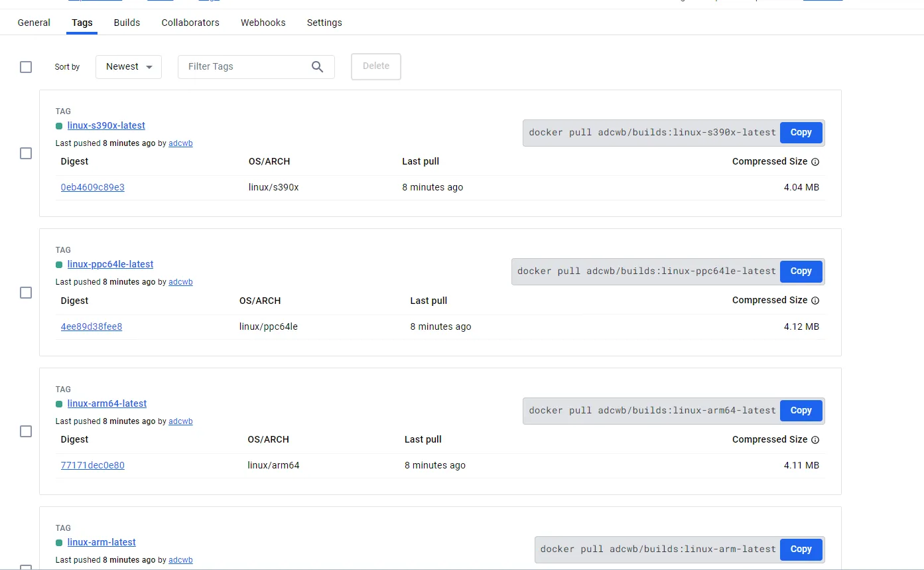924x570 pixels.
Task: Click the 4.12 MB size value
Action: [x=801, y=326]
